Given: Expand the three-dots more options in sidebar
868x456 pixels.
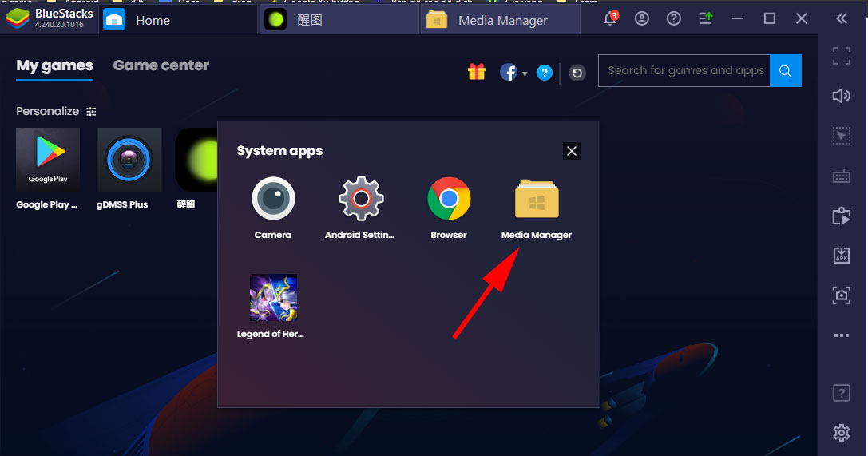Looking at the screenshot, I should pos(841,335).
